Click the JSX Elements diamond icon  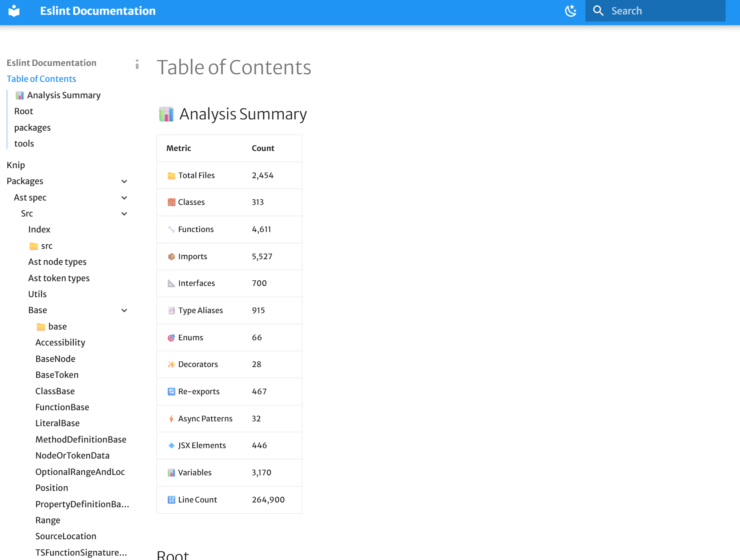[171, 446]
